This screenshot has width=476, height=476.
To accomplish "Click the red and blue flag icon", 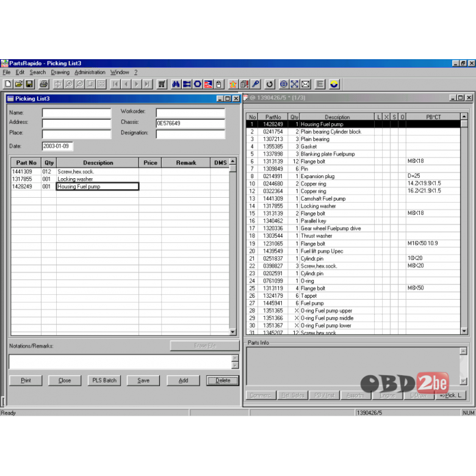I will [x=208, y=84].
